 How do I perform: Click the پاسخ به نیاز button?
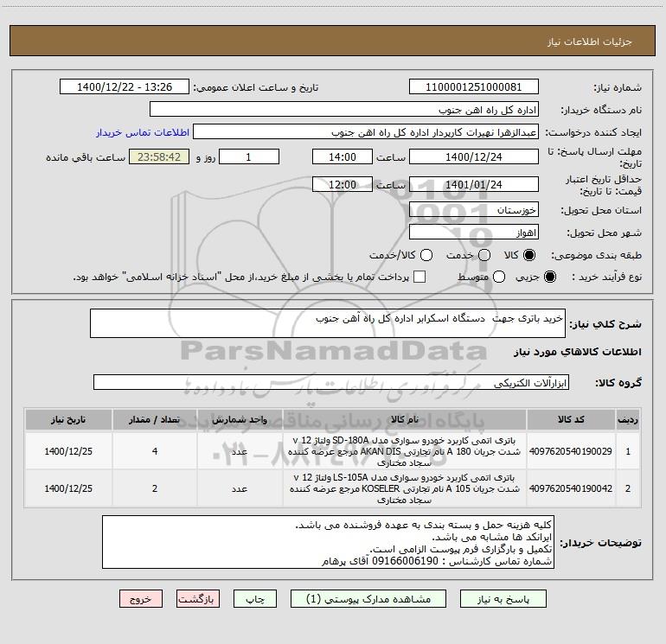pos(503,599)
